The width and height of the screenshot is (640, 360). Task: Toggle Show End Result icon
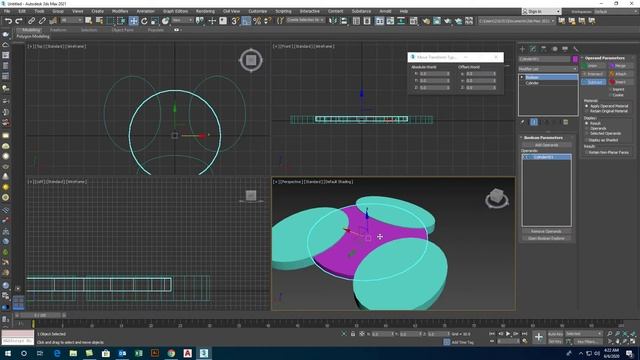[534, 122]
